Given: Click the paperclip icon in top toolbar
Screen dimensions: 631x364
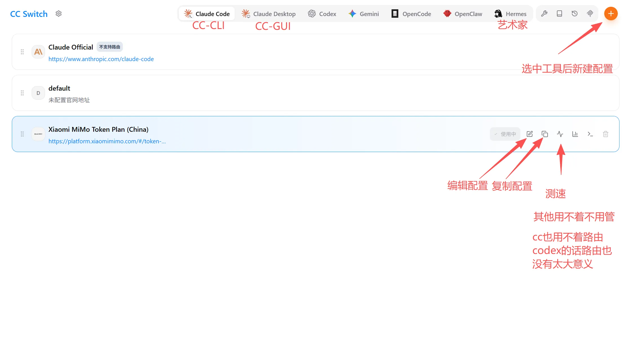Looking at the screenshot, I should tap(590, 14).
